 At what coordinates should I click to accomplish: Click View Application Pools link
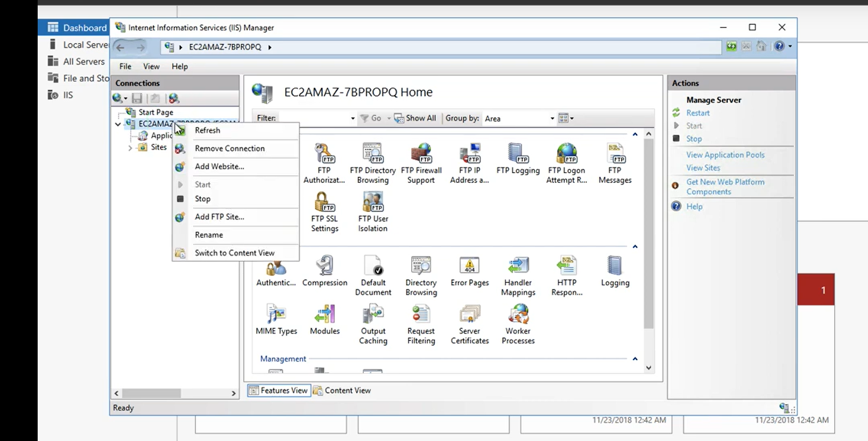pos(725,155)
